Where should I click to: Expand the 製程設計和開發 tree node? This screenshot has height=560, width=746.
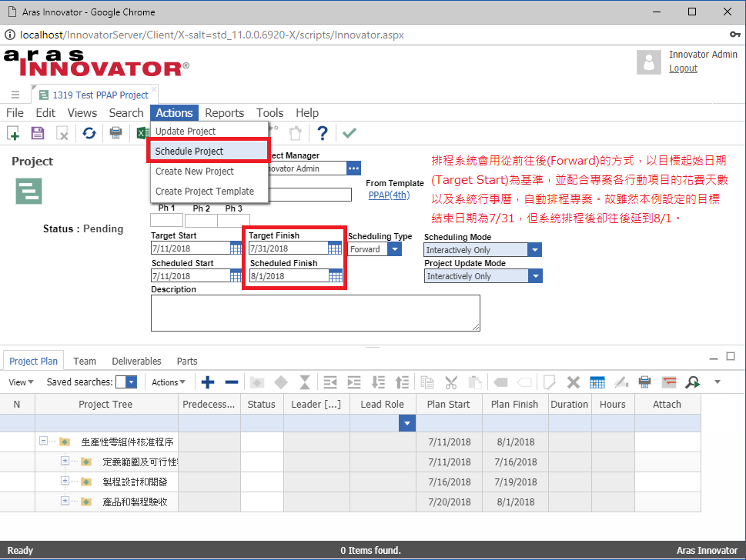tap(65, 482)
